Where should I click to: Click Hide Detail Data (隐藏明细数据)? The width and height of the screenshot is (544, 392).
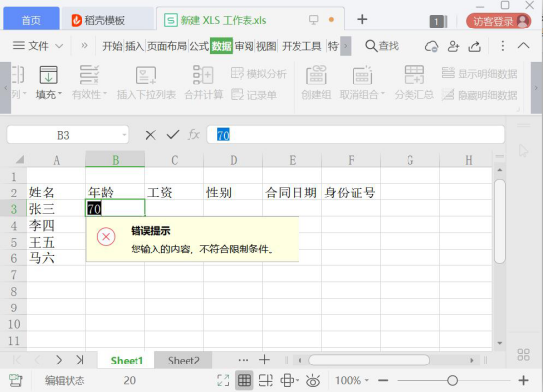pyautogui.click(x=479, y=94)
